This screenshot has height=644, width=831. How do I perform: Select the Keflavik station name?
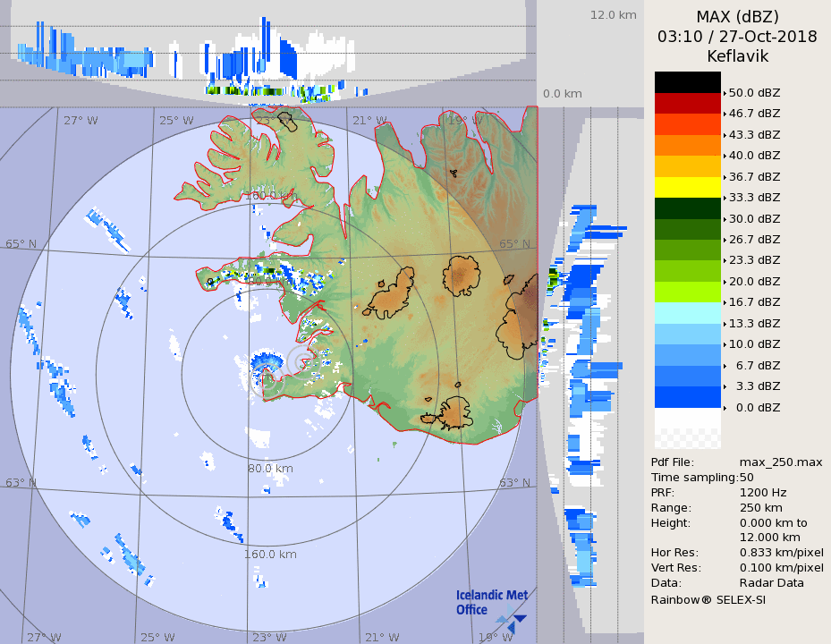tap(737, 56)
